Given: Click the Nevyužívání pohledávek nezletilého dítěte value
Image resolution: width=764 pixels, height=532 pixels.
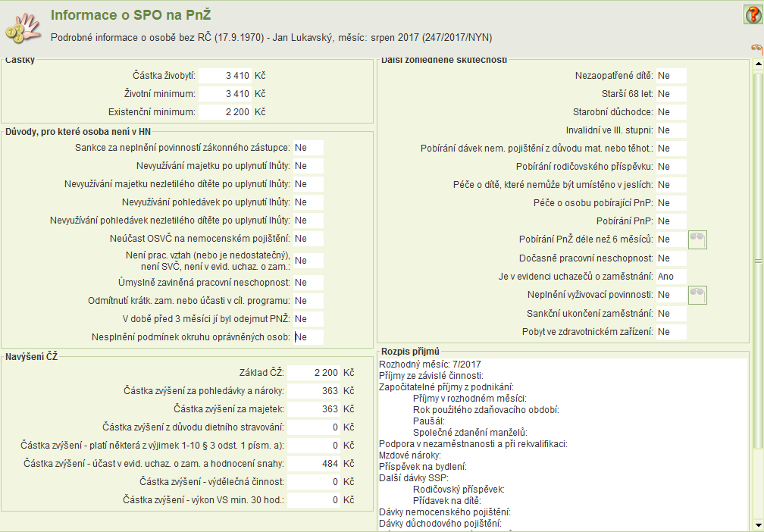Looking at the screenshot, I should (308, 221).
